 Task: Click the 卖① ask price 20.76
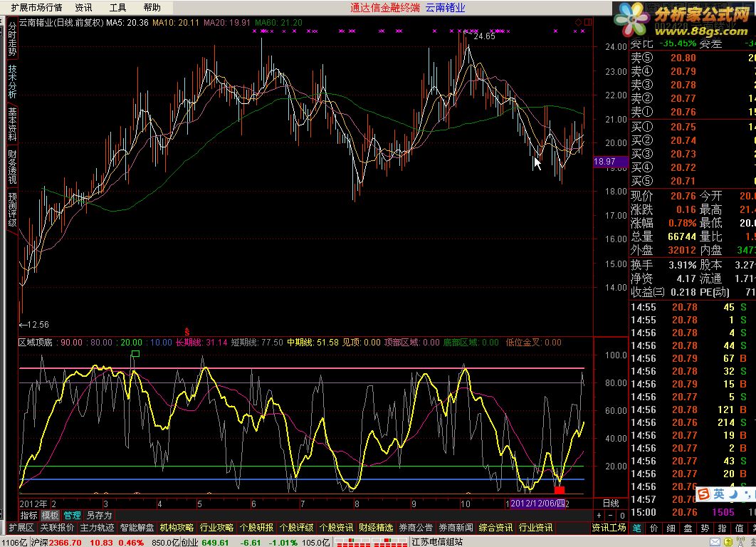683,112
